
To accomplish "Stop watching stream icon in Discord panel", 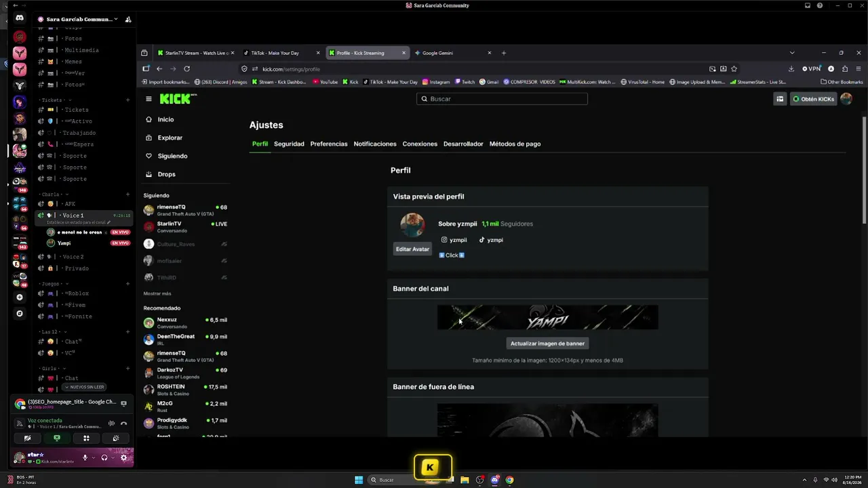I will [x=123, y=403].
